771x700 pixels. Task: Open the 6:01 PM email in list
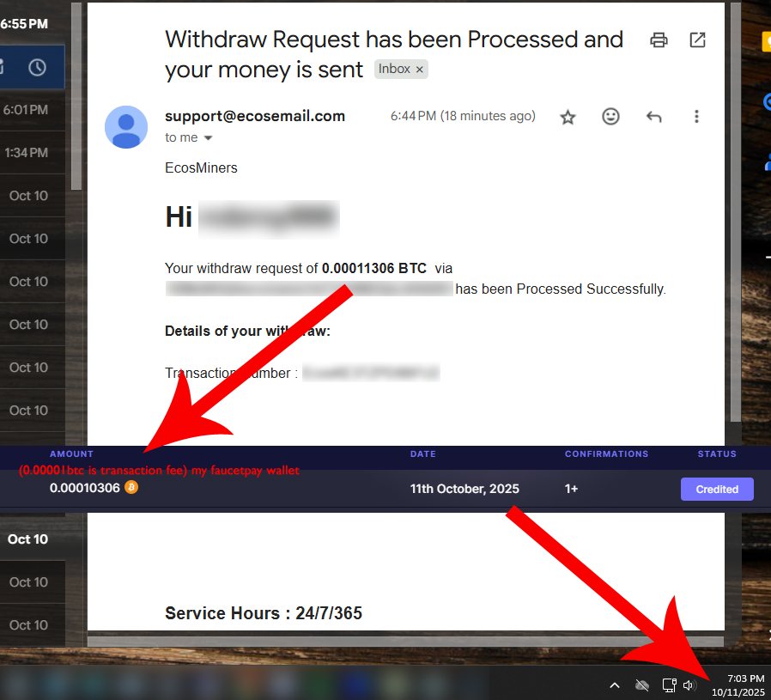tap(33, 110)
